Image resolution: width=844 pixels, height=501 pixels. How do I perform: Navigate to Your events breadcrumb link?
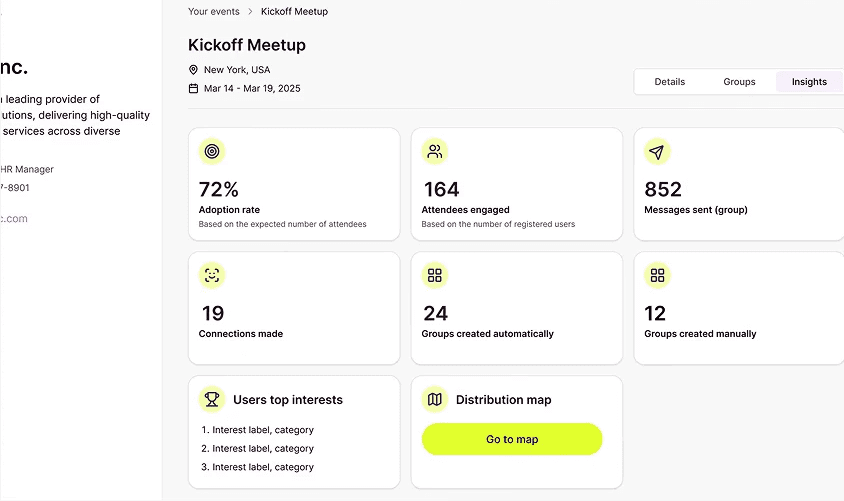[214, 11]
